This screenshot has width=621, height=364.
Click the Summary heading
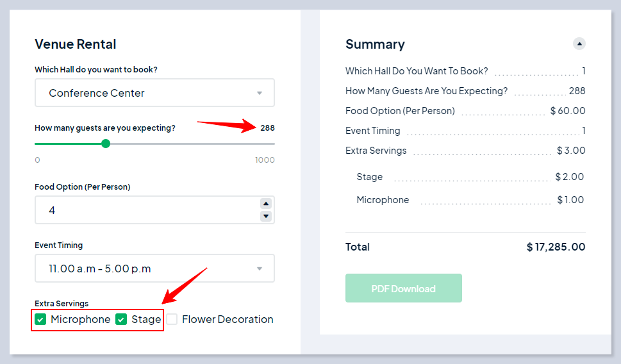tap(375, 44)
